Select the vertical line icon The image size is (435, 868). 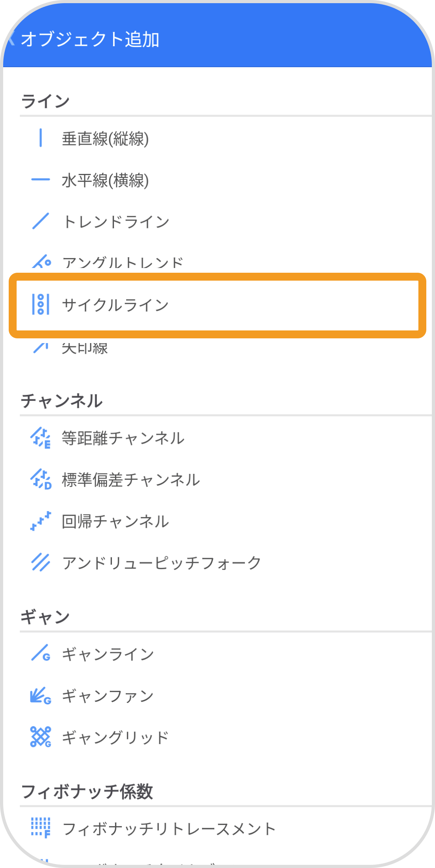pos(41,138)
